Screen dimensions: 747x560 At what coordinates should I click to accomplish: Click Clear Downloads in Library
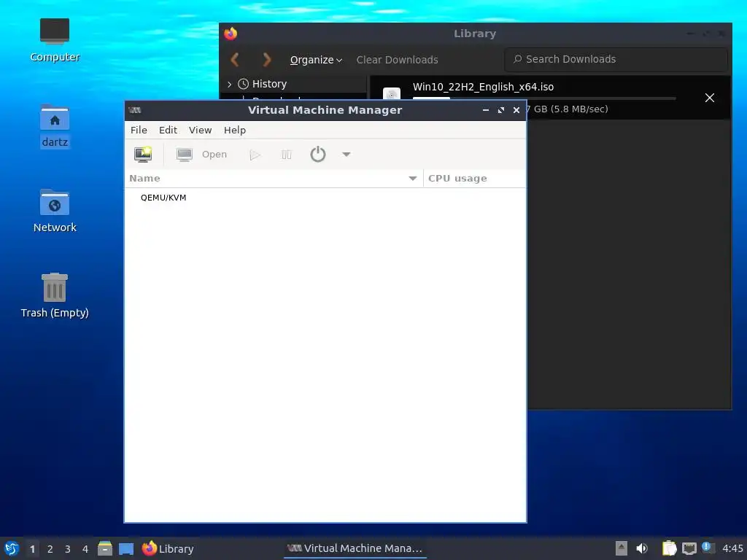coord(397,60)
